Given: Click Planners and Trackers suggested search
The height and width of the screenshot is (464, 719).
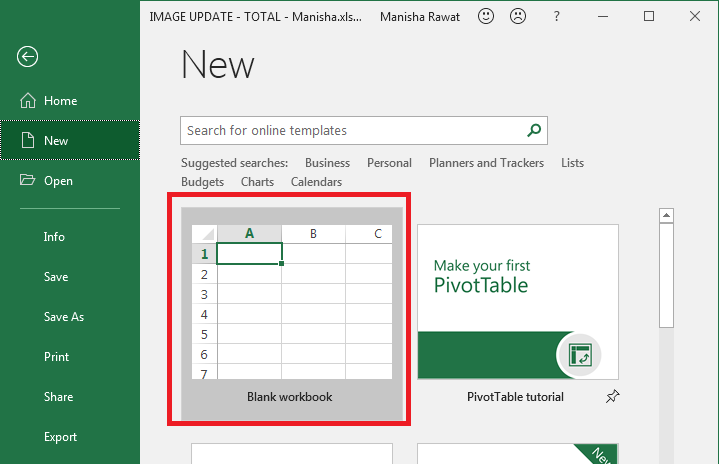Looking at the screenshot, I should [487, 163].
